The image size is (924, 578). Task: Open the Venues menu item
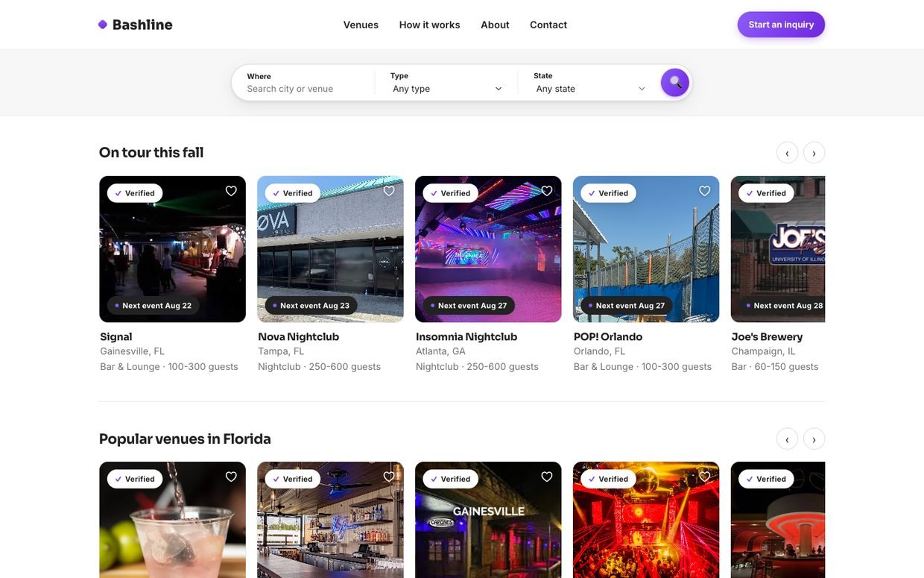361,25
